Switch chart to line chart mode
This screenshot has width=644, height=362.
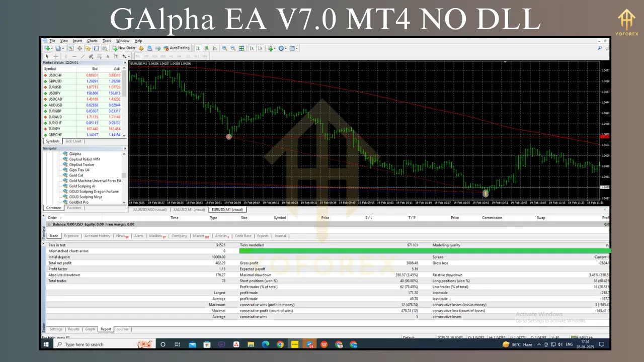coord(215,48)
